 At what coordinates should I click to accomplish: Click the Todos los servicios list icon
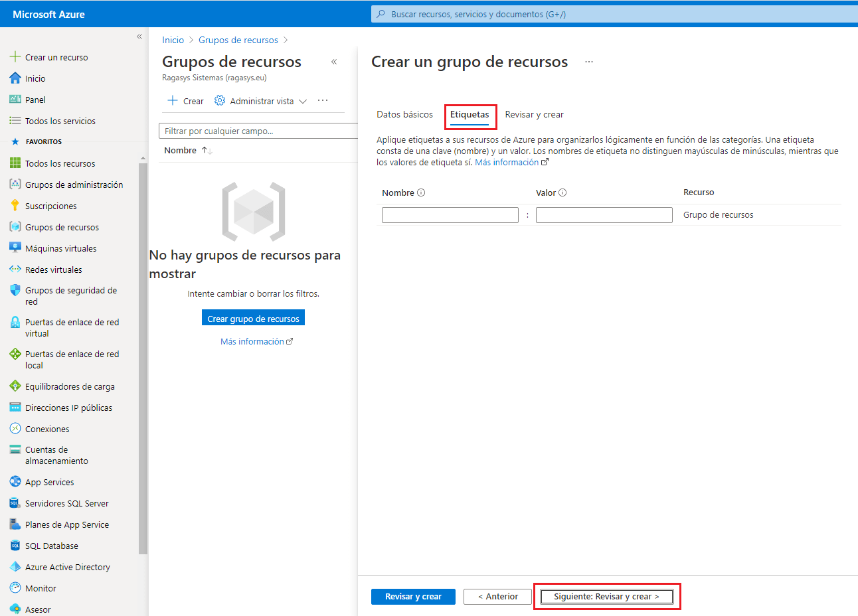tap(15, 121)
